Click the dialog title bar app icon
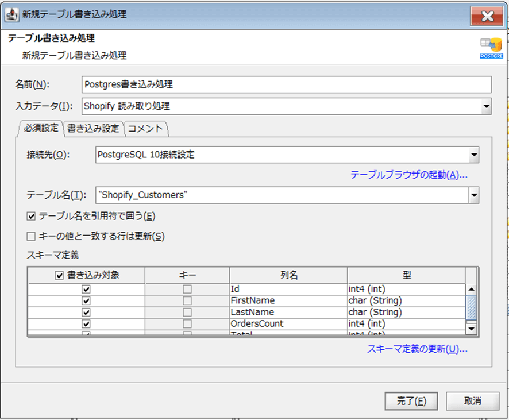The width and height of the screenshot is (509, 420). click(x=11, y=14)
